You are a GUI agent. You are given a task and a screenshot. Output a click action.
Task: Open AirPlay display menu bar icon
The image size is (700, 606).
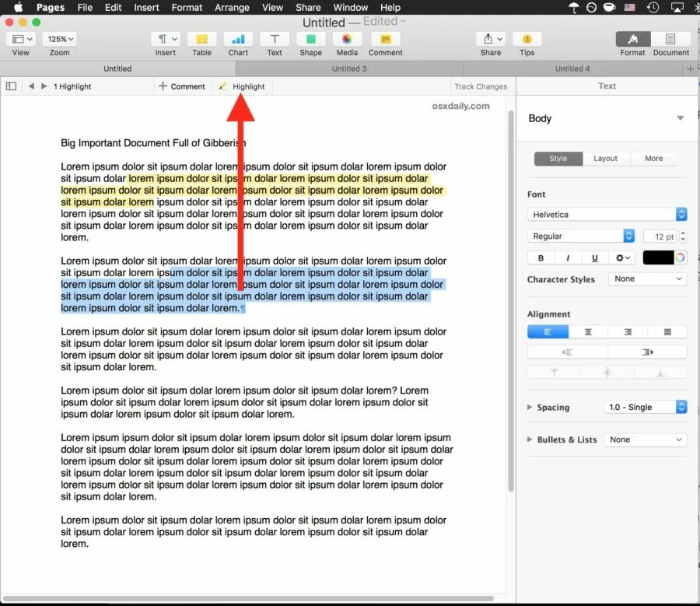677,7
